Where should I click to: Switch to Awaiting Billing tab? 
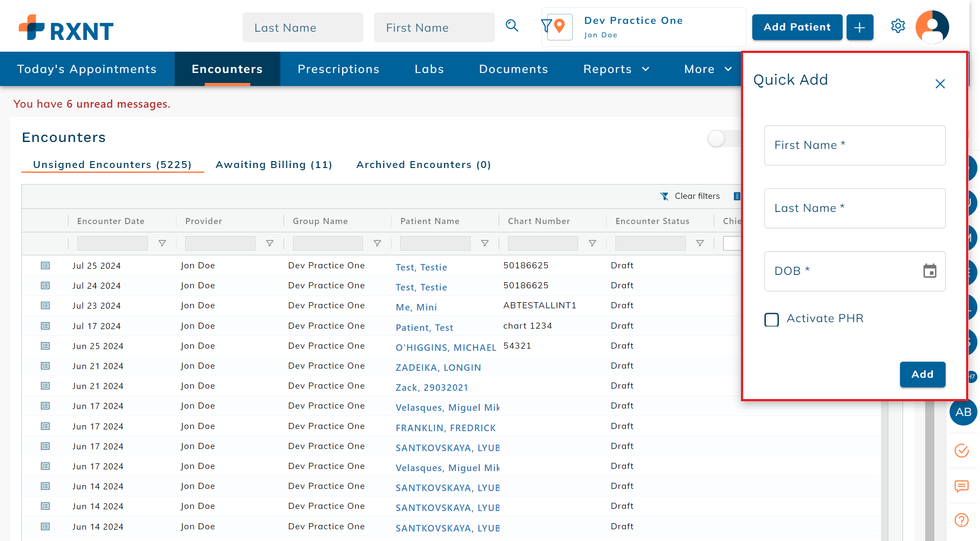(x=274, y=165)
